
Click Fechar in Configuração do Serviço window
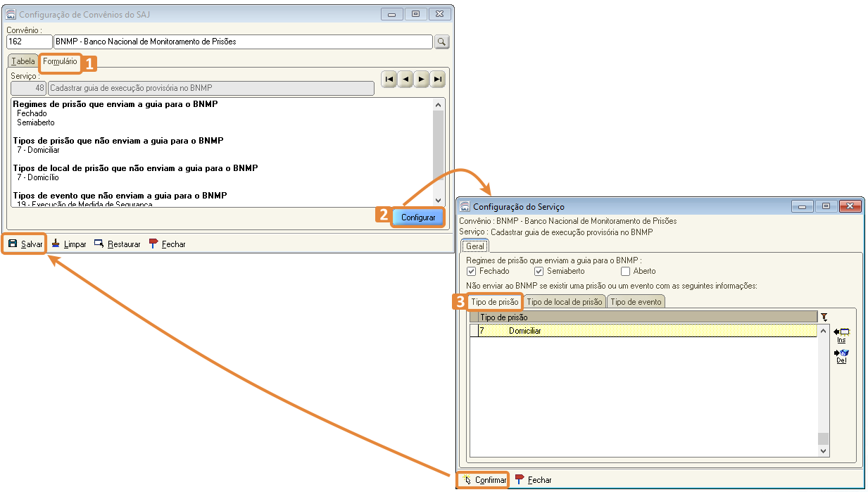[x=533, y=480]
